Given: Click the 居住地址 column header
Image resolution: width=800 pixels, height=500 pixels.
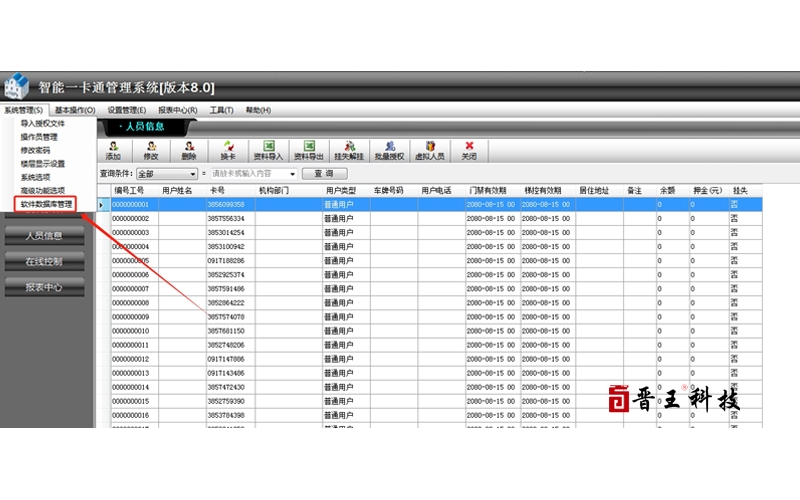Looking at the screenshot, I should pos(599,190).
